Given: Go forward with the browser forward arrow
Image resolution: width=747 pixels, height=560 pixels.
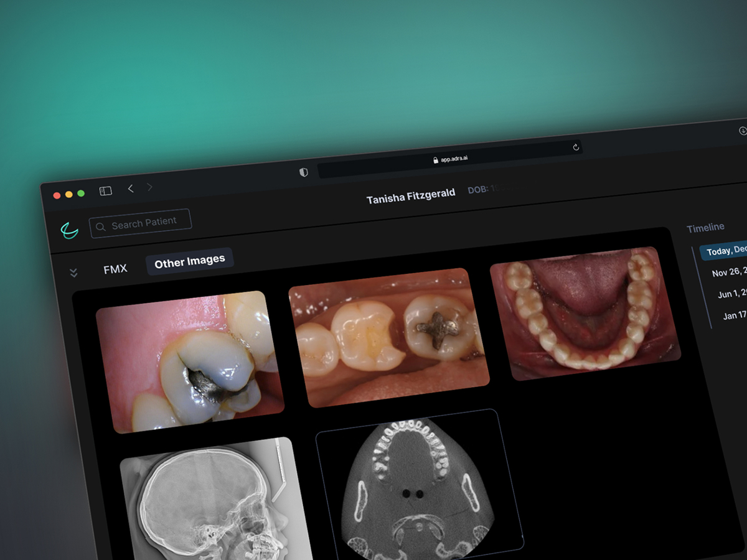Looking at the screenshot, I should 149,187.
